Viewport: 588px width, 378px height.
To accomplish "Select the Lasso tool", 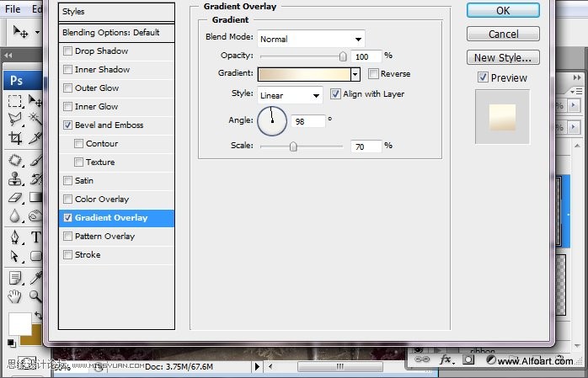I will coord(15,120).
